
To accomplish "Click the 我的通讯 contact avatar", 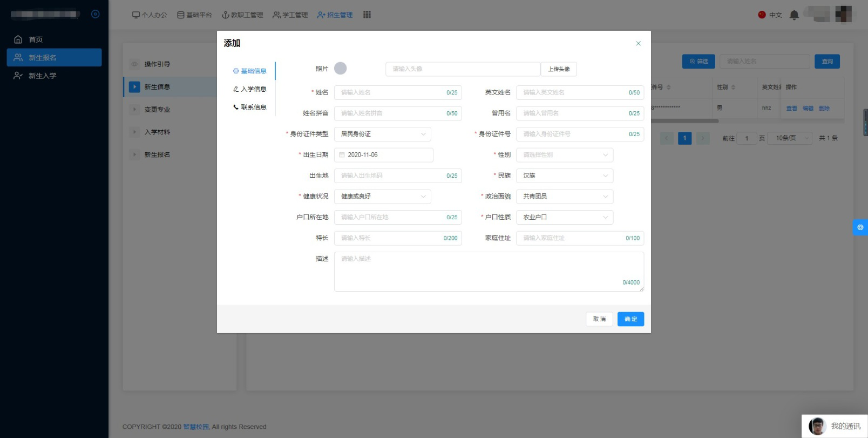I will click(x=817, y=426).
